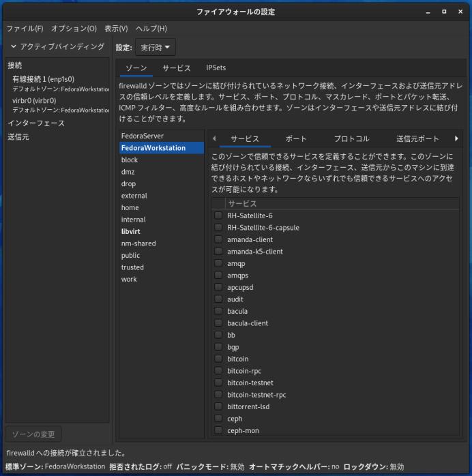Enable the RH-Satellite-6 service checkbox
This screenshot has width=472, height=476.
pos(218,215)
